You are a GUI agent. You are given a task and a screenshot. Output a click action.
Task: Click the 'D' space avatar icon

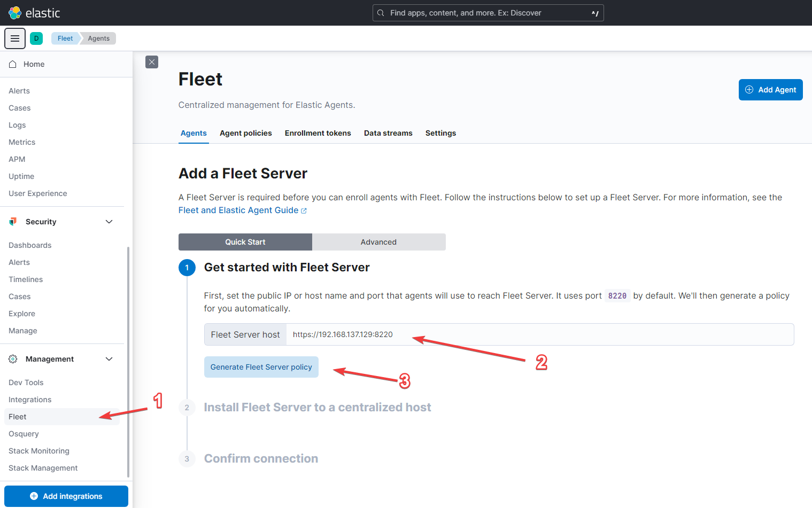36,38
